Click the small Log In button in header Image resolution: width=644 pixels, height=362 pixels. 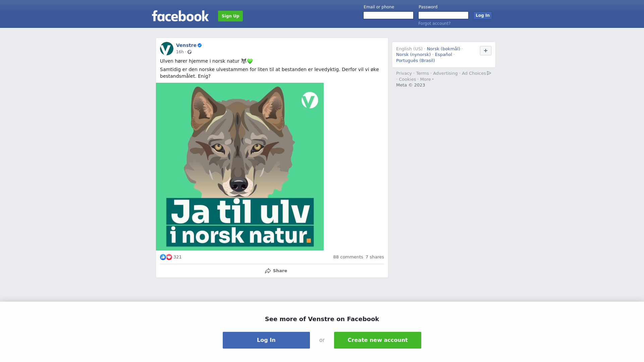483,15
